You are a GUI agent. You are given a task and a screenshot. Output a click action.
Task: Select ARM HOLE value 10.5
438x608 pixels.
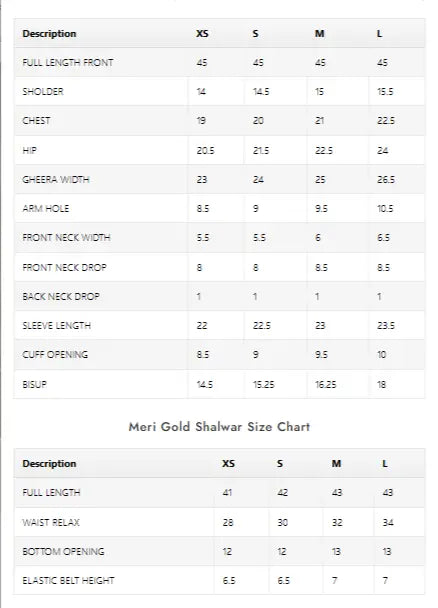[x=385, y=209]
